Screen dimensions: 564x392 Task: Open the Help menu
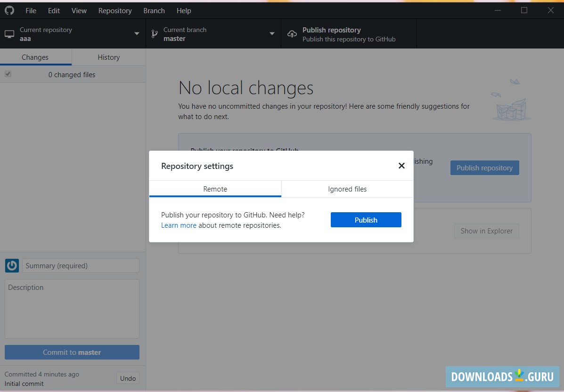click(x=184, y=11)
